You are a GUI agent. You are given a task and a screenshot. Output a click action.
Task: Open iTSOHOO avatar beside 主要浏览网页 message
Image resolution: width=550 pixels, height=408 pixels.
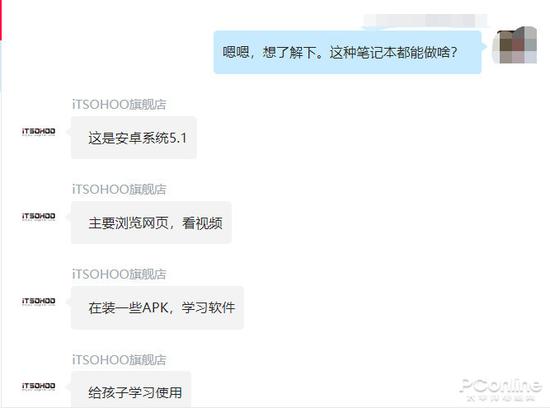pos(39,216)
